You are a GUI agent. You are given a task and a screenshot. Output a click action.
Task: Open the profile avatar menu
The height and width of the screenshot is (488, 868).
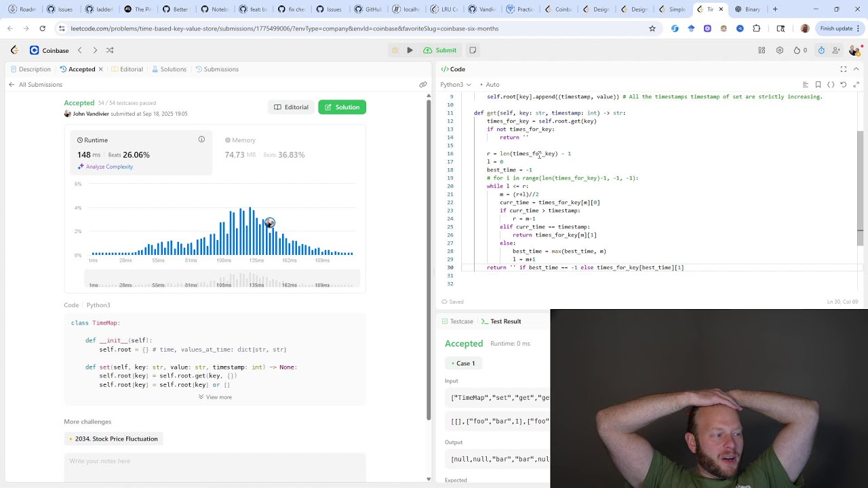tap(854, 50)
